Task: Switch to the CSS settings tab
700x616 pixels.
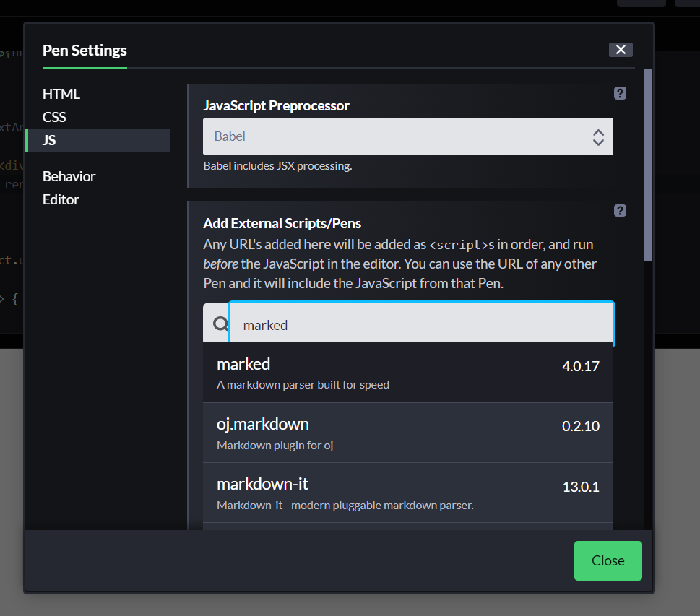Action: 55,117
